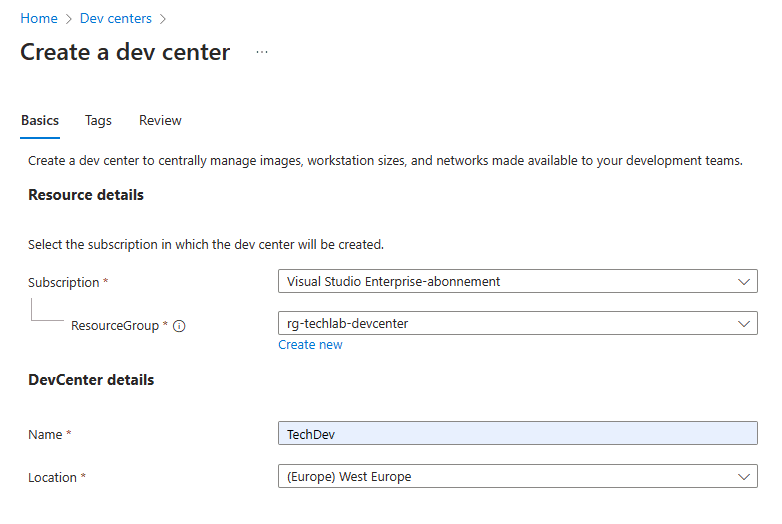Image resolution: width=782 pixels, height=524 pixels.
Task: Go to the Review tab
Action: click(160, 120)
